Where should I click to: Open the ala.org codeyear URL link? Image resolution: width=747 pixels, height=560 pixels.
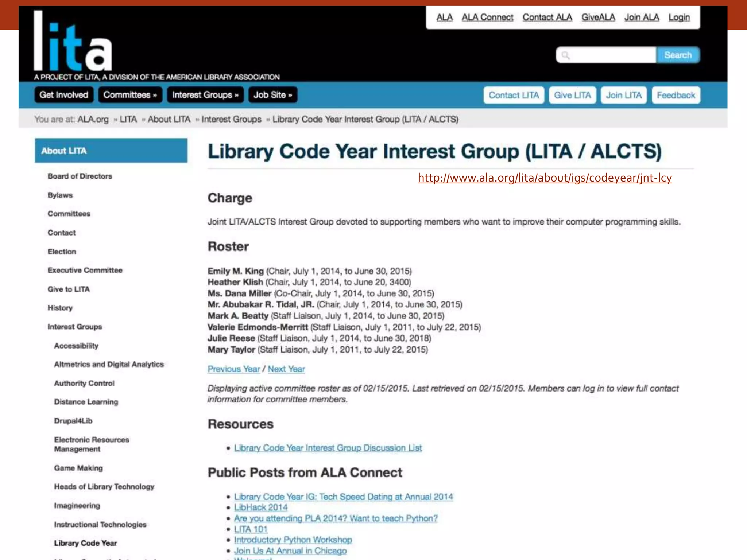(545, 178)
